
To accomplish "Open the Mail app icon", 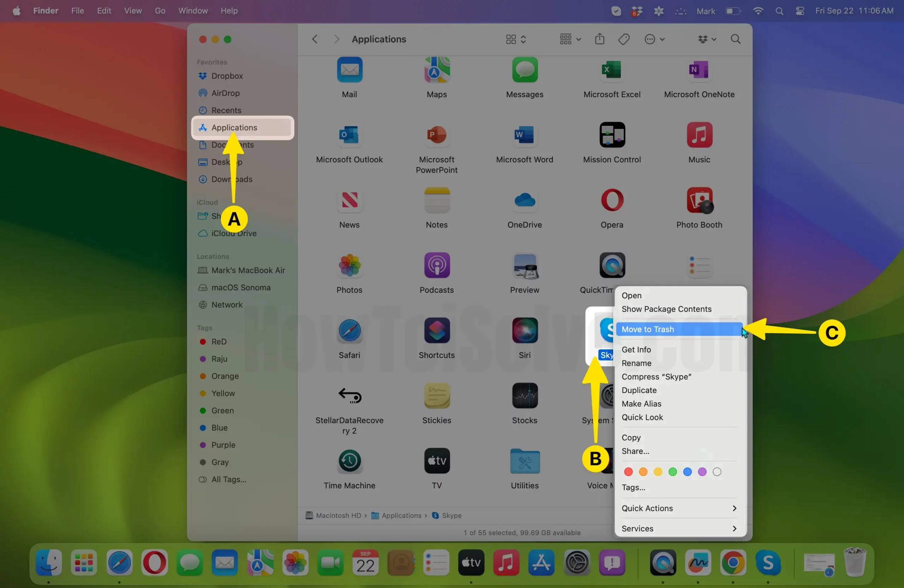I will pos(350,70).
